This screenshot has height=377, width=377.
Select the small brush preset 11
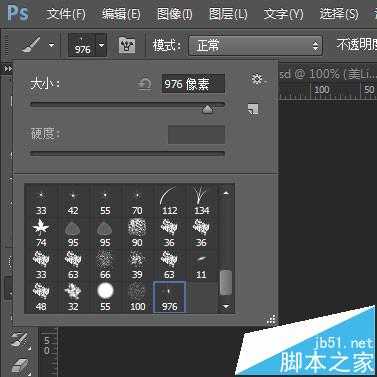201,266
